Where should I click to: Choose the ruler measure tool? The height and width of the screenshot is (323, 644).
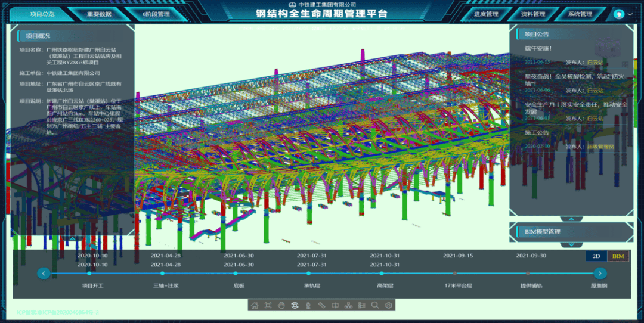click(321, 305)
